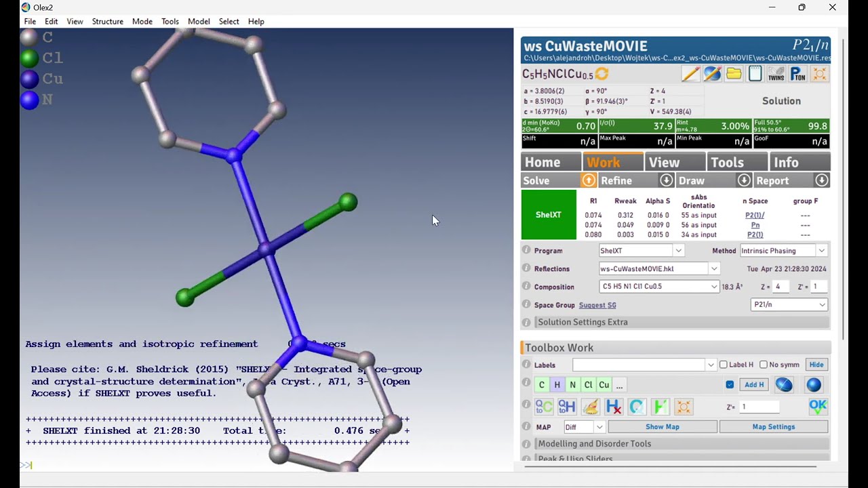Expand Solution Settings Extra section
The width and height of the screenshot is (868, 488).
tap(682, 322)
